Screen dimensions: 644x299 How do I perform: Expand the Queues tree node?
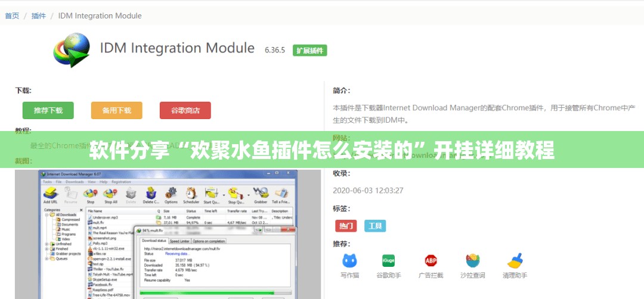[47, 258]
